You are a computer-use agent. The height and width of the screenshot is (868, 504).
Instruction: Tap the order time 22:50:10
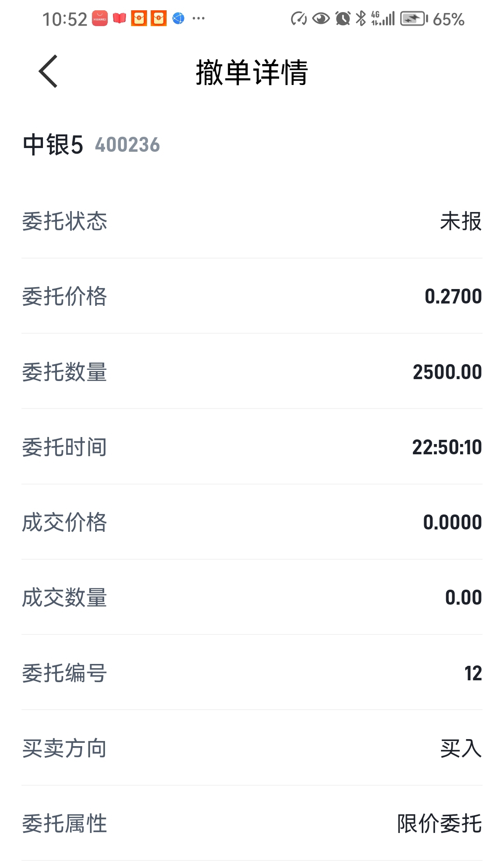447,447
